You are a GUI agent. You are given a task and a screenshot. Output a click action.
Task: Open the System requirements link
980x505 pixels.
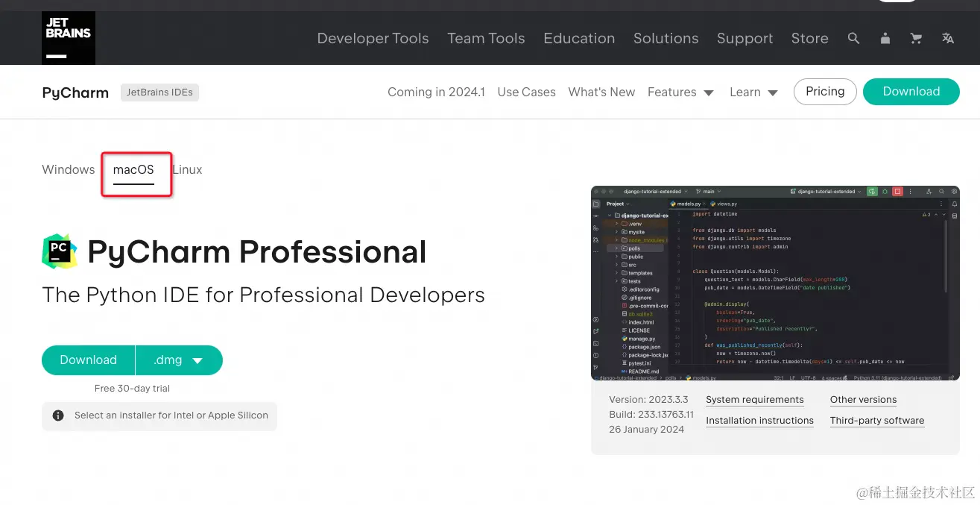pos(755,400)
